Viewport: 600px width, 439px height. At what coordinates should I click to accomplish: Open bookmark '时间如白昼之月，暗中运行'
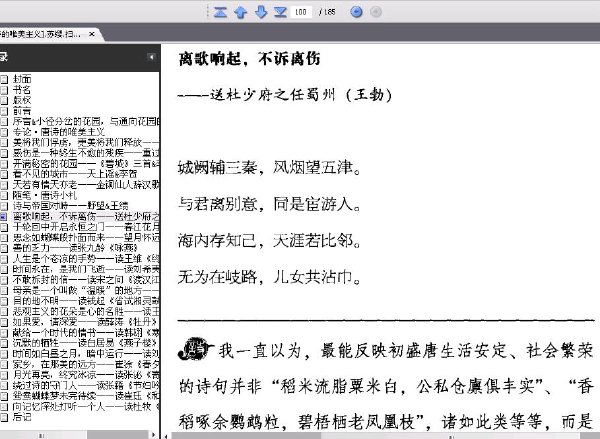point(86,354)
